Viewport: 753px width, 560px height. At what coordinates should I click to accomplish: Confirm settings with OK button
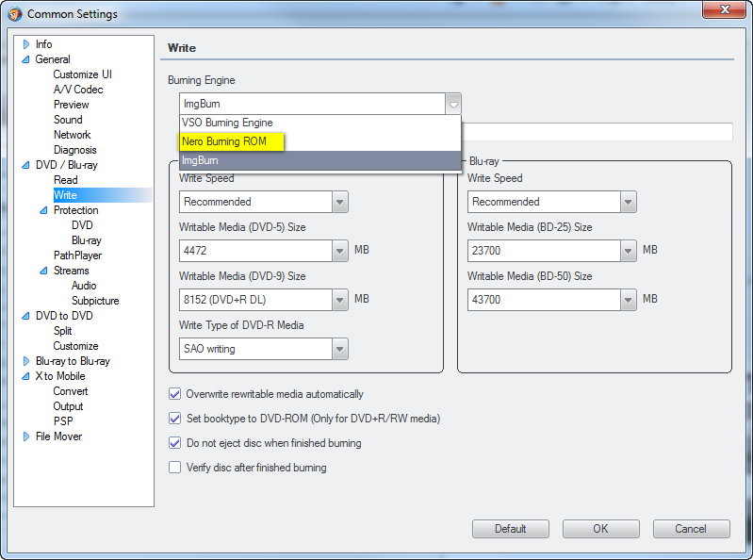(x=600, y=529)
